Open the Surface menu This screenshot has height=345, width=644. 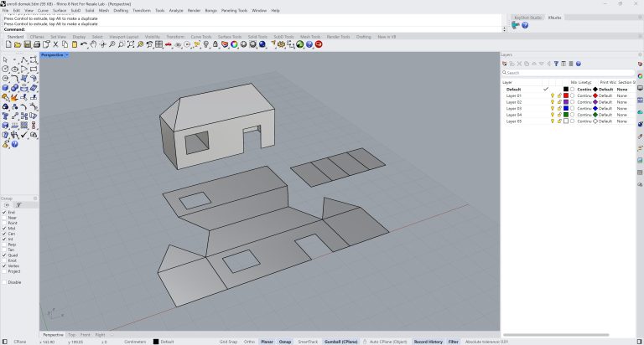coord(60,10)
